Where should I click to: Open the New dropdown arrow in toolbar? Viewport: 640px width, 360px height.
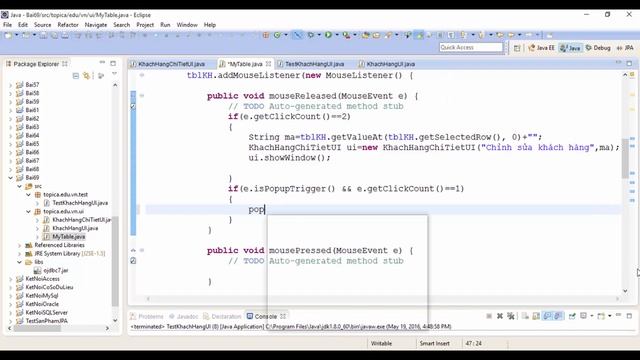point(17,35)
